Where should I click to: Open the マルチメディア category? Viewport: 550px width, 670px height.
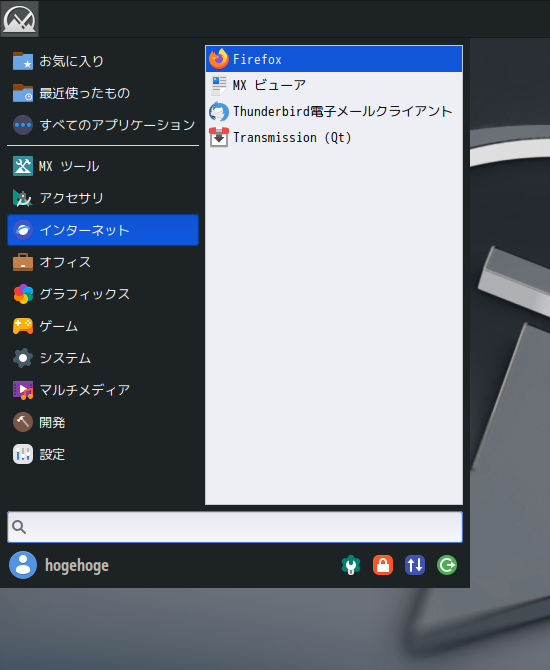pos(103,390)
